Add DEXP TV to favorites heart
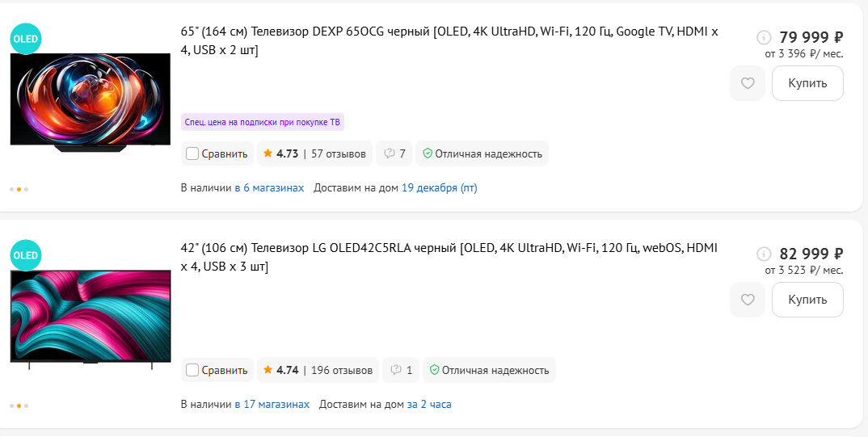Image resolution: width=868 pixels, height=437 pixels. click(748, 83)
